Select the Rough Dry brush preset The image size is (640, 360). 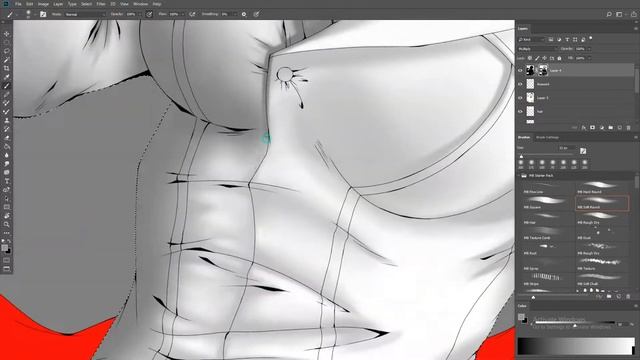coord(602,218)
